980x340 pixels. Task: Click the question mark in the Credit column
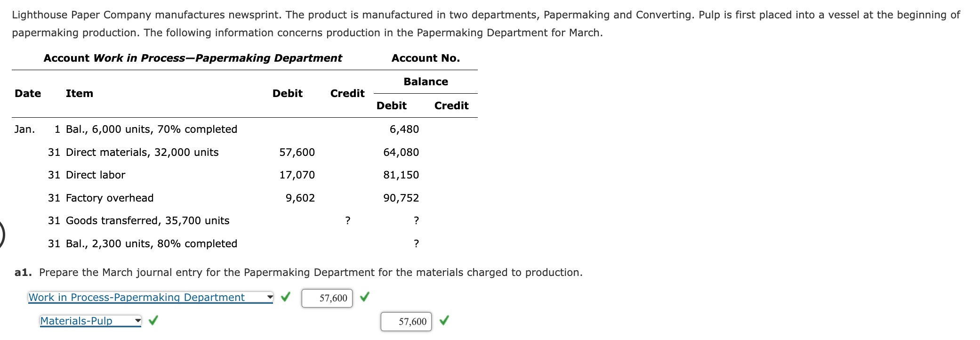(347, 221)
